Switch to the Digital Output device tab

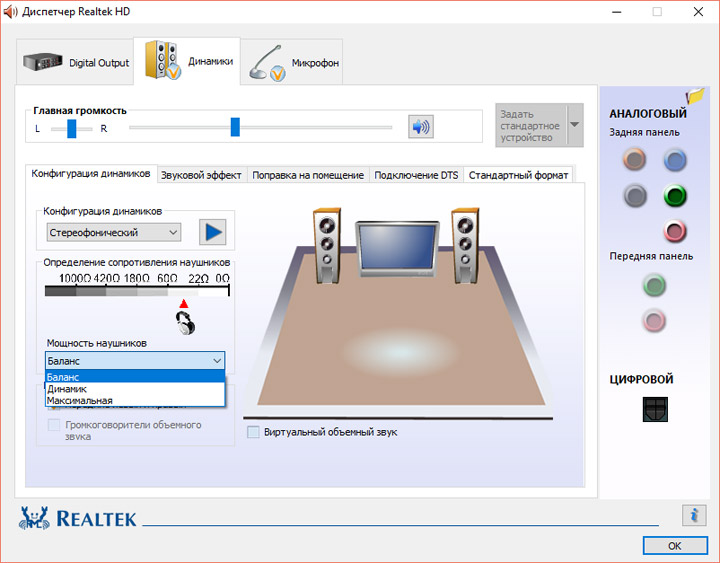[x=76, y=62]
